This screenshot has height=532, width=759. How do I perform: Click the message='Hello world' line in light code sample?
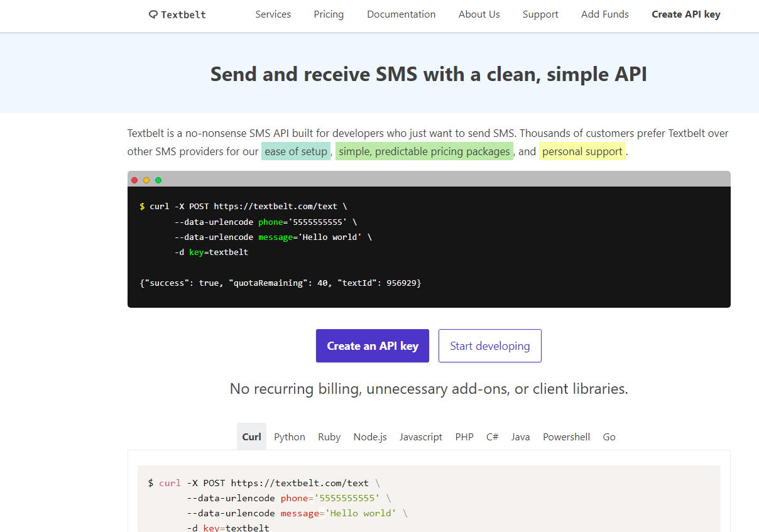[297, 513]
